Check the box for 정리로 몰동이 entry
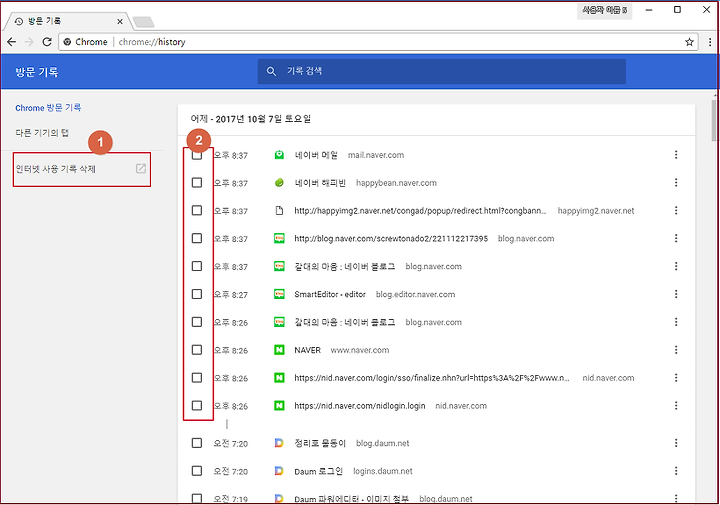 [197, 443]
